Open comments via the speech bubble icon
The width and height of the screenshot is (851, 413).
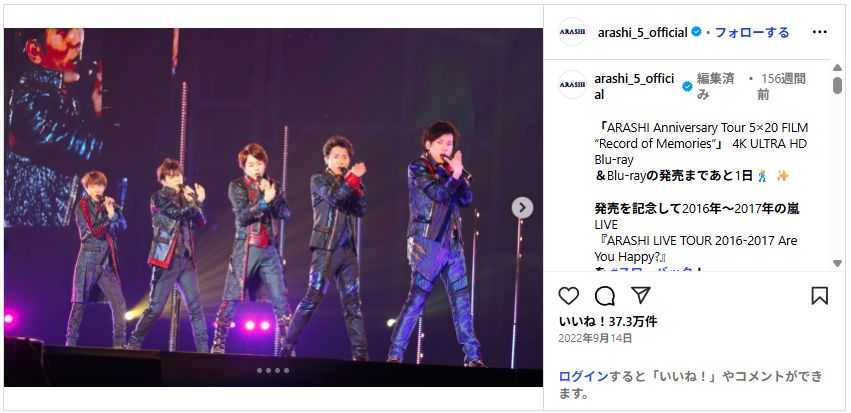point(605,296)
